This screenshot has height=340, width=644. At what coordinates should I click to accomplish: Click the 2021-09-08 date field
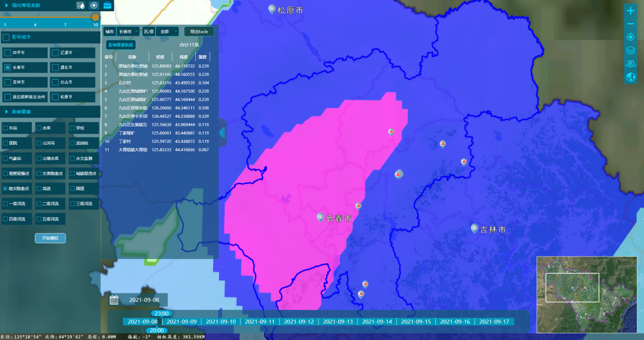coord(144,300)
